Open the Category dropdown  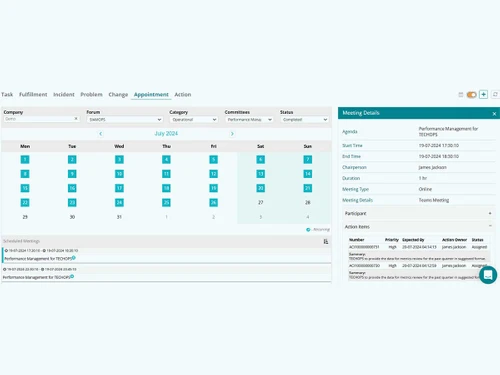(x=194, y=119)
